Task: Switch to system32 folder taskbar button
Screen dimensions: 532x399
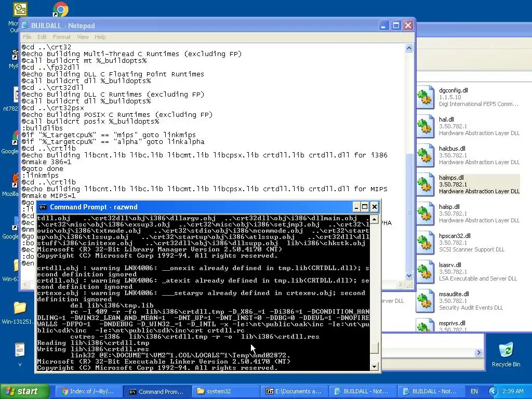Action: point(225,391)
